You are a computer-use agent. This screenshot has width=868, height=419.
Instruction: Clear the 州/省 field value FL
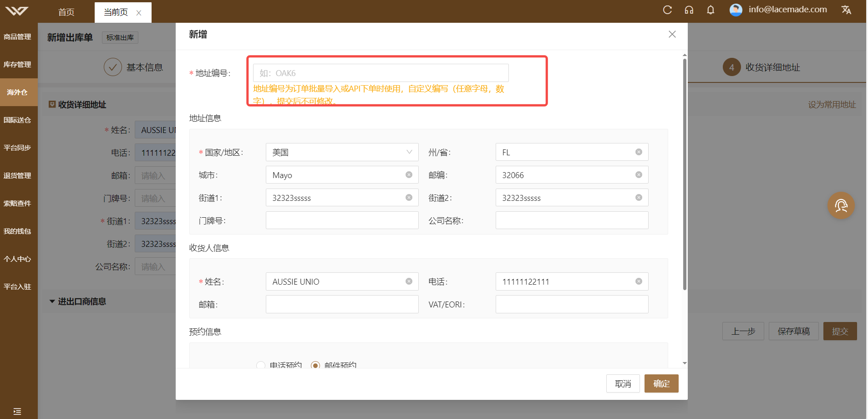(x=639, y=152)
